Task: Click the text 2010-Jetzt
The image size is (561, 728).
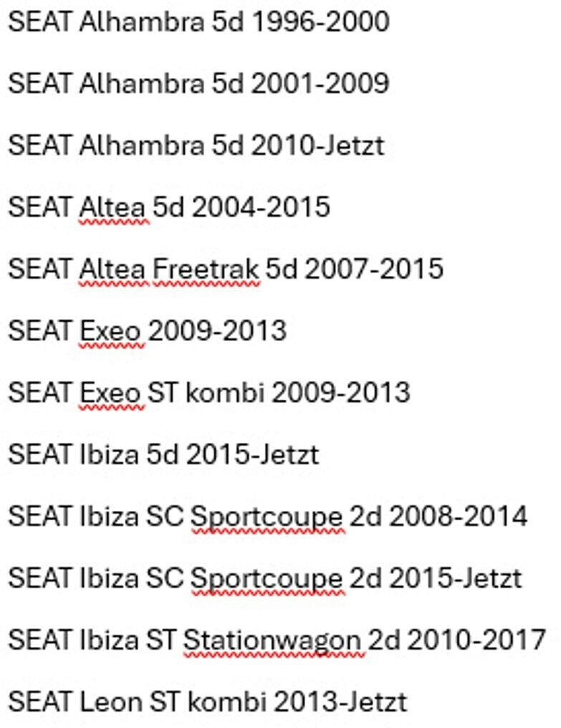Action: (317, 145)
